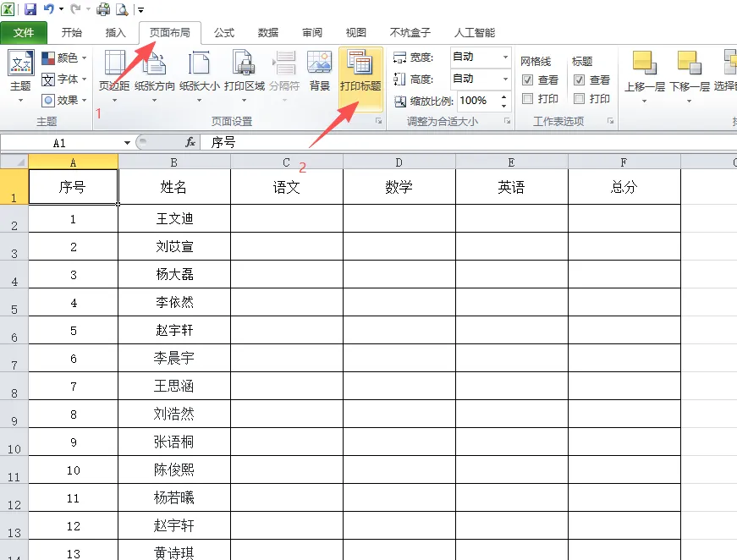Click the 分隔符 breaks icon
Screen dimensions: 737x560
(284, 64)
